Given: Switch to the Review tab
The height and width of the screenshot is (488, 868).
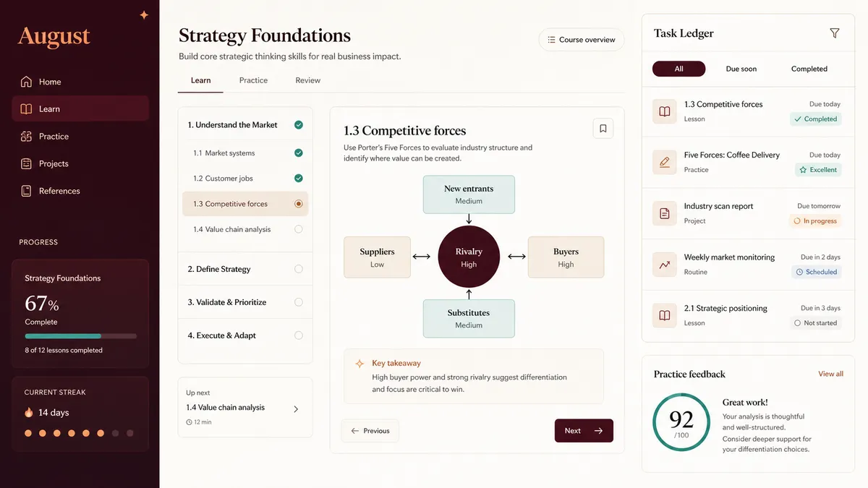Looking at the screenshot, I should pyautogui.click(x=308, y=80).
